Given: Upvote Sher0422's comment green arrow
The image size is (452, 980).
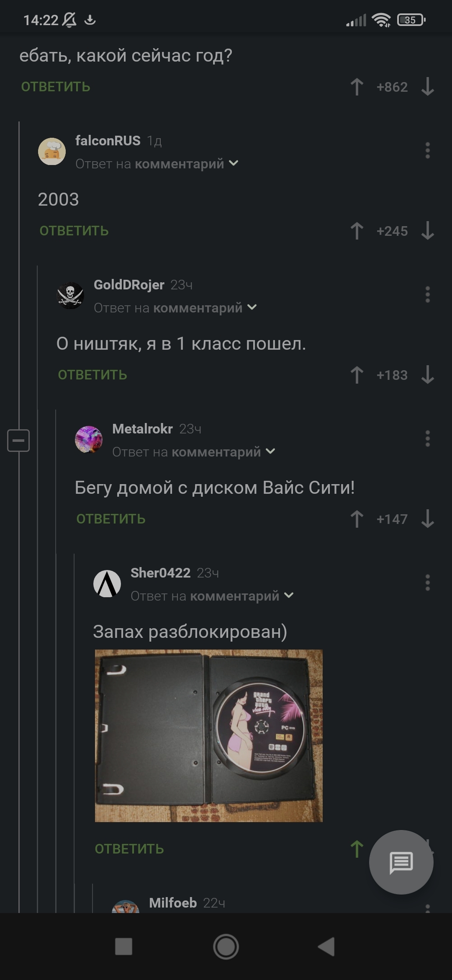Looking at the screenshot, I should pos(357,849).
